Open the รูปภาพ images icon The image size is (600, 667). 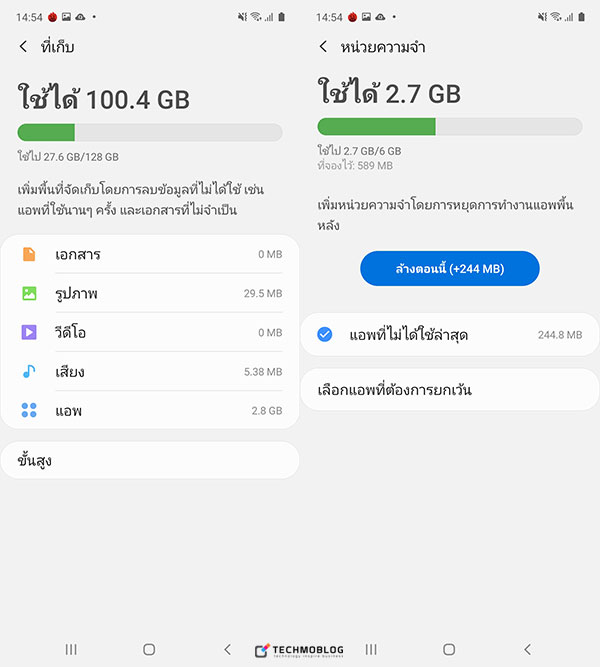coord(29,293)
